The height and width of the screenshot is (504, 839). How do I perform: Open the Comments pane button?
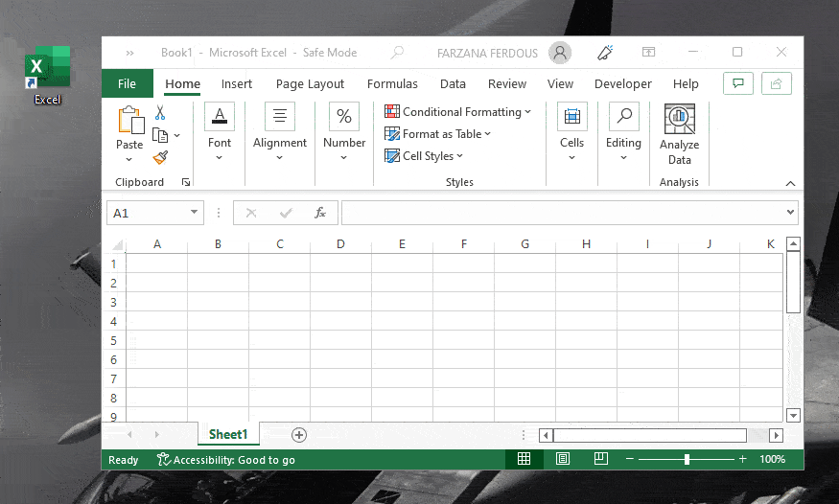coord(738,83)
